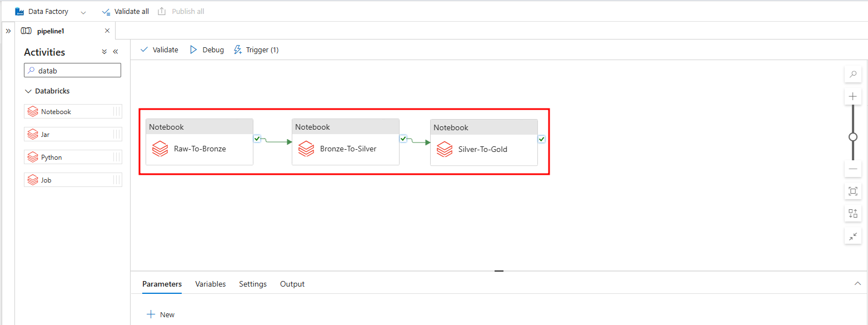Select the Jar activity icon

tap(33, 135)
